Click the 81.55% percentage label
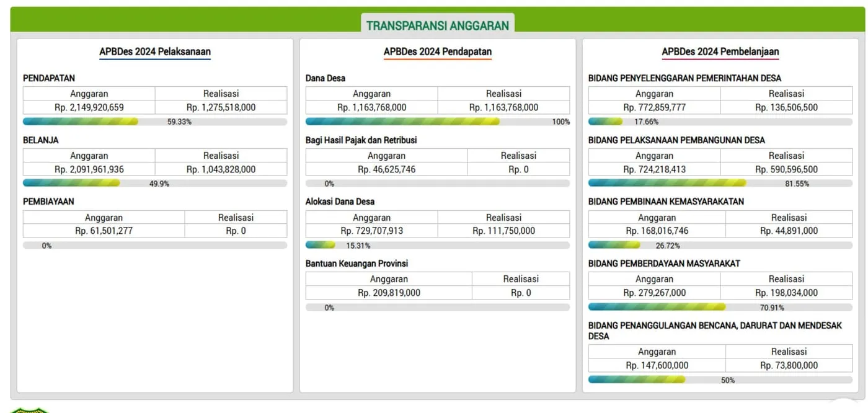Viewport: 868px width, 413px height. point(797,184)
